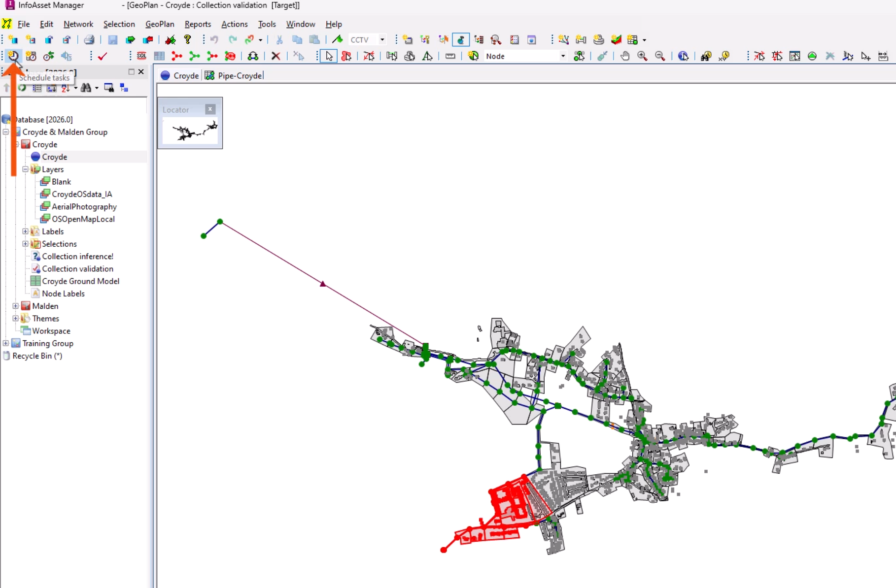
Task: Close the Locator mini-map panel
Action: (210, 109)
